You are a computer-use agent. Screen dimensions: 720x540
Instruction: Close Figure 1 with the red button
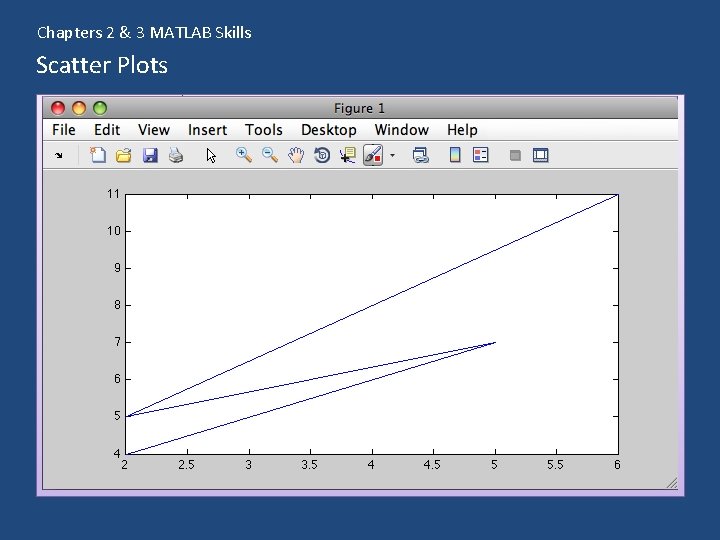pos(58,108)
